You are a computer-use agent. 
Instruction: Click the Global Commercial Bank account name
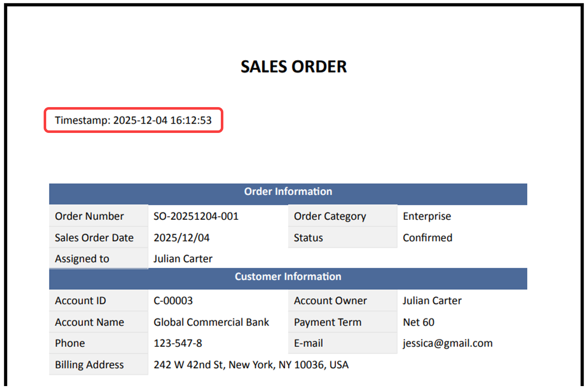[x=211, y=323]
